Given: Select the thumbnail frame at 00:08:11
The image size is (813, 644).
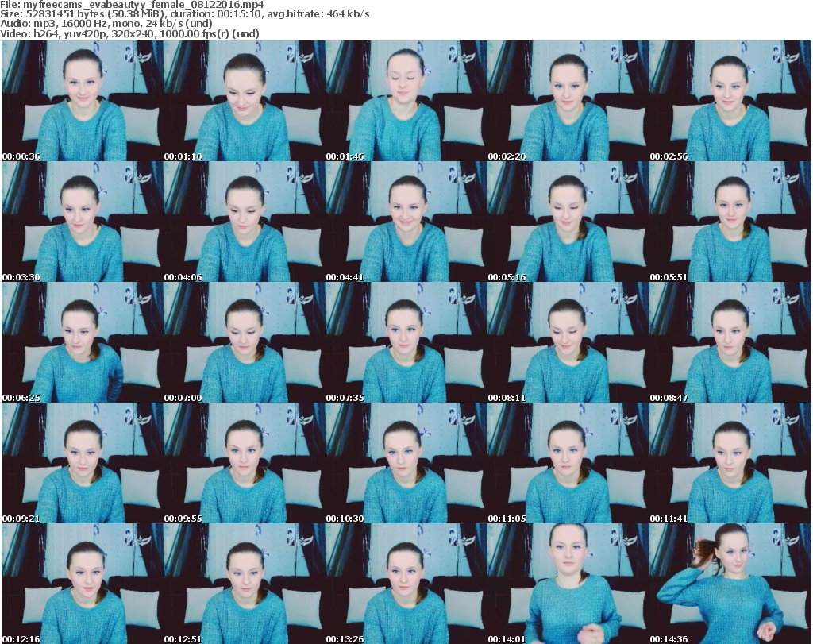Looking at the screenshot, I should tap(568, 342).
